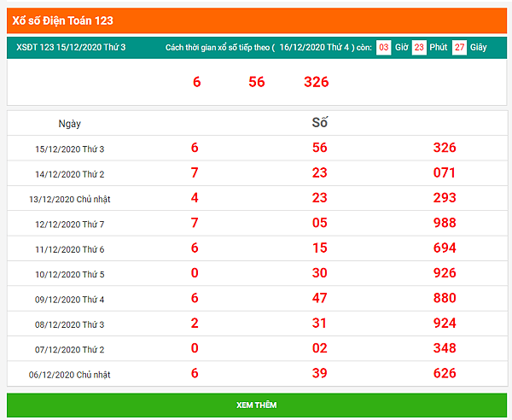Select the 14/12/2020 Thứ 2 row date
Viewport: 512px width, 420px height.
[70, 174]
